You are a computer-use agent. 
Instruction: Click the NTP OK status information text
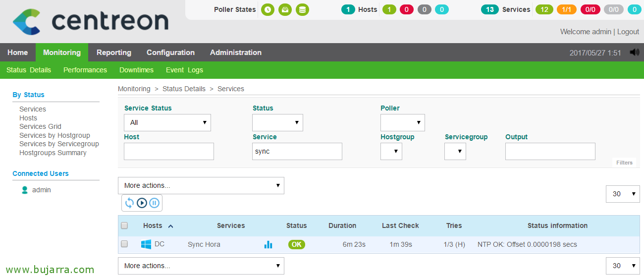point(527,244)
